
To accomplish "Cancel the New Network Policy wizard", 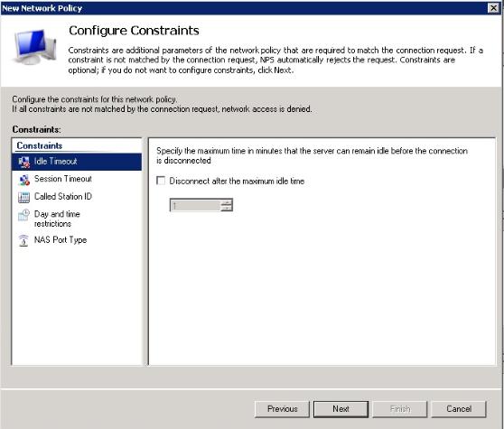I will 459,409.
